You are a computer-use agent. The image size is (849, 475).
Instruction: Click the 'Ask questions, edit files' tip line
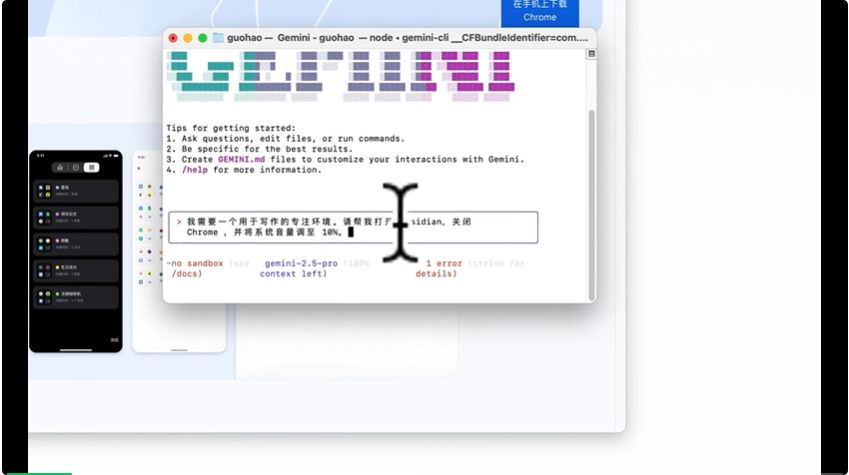[x=285, y=139]
